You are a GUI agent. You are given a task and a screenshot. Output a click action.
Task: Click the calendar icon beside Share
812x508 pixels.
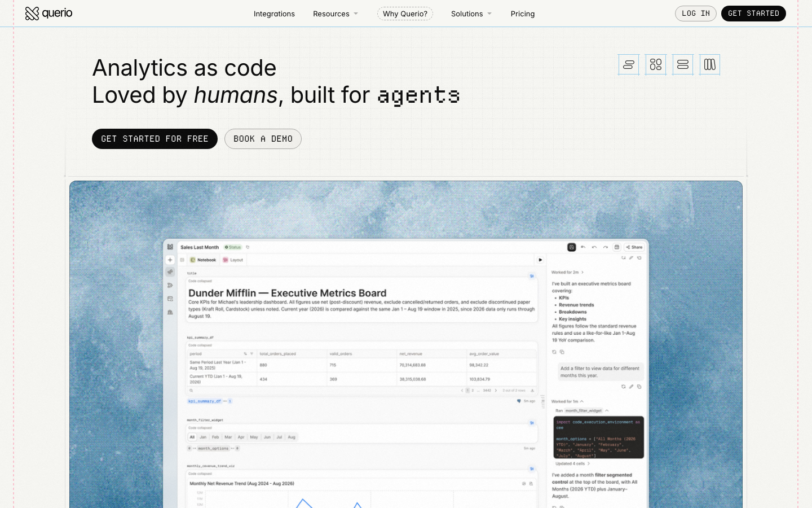coord(617,247)
